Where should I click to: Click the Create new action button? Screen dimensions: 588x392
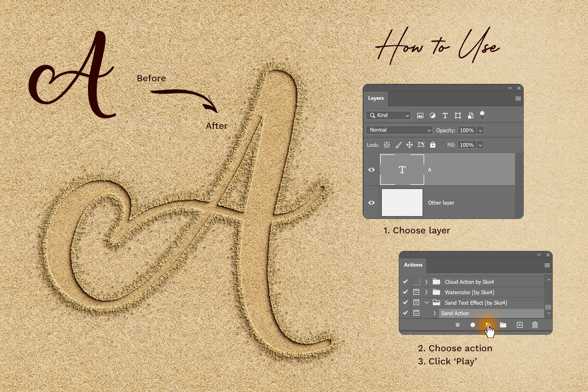[x=520, y=325]
